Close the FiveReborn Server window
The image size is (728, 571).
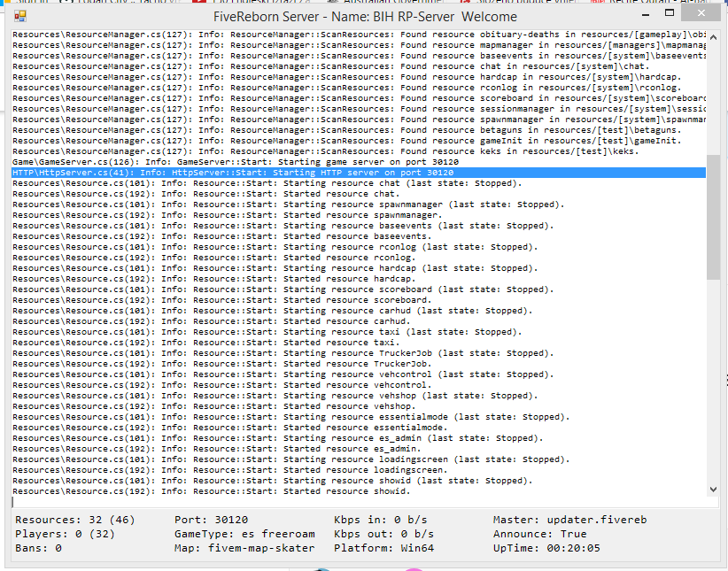pos(701,13)
